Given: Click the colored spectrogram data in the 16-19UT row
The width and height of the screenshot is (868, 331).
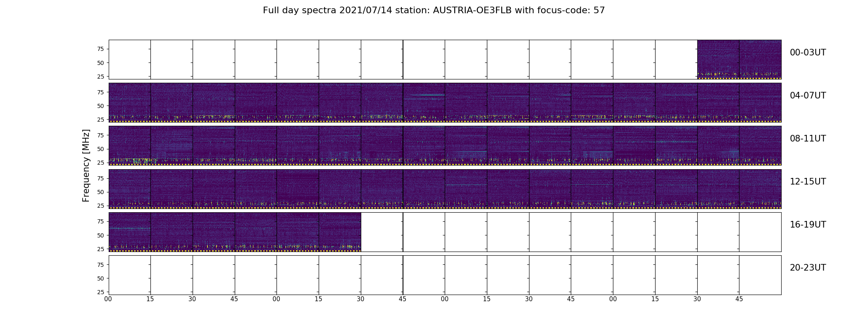Looking at the screenshot, I should 235,232.
